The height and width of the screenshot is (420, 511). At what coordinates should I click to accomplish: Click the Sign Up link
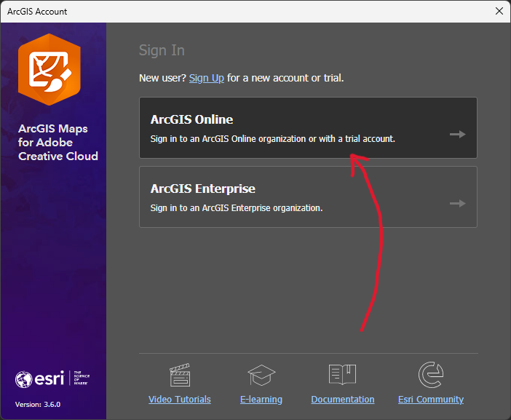[x=206, y=78]
